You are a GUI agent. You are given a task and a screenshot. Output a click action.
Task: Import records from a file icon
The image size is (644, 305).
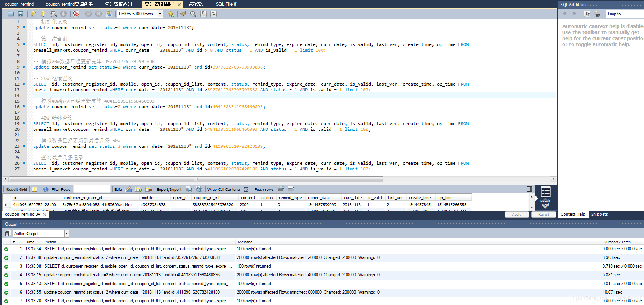pyautogui.click(x=199, y=189)
